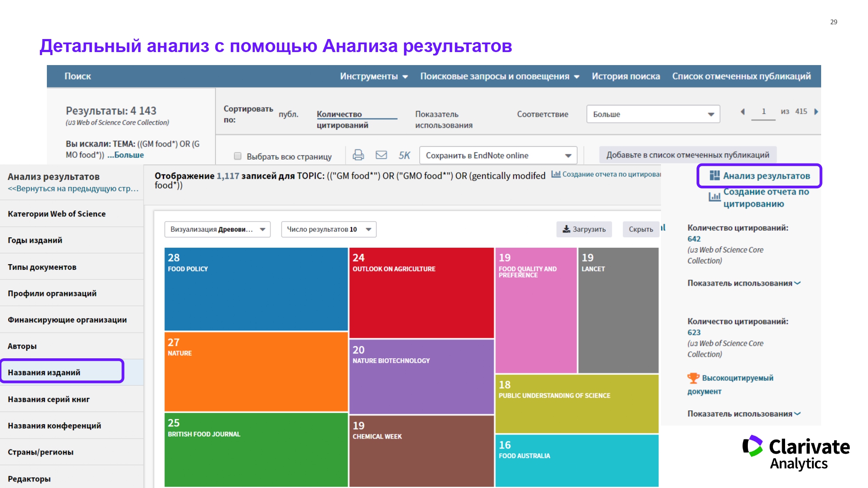The image size is (868, 488).
Task: Open Список отмеченных публикаций
Action: point(741,76)
